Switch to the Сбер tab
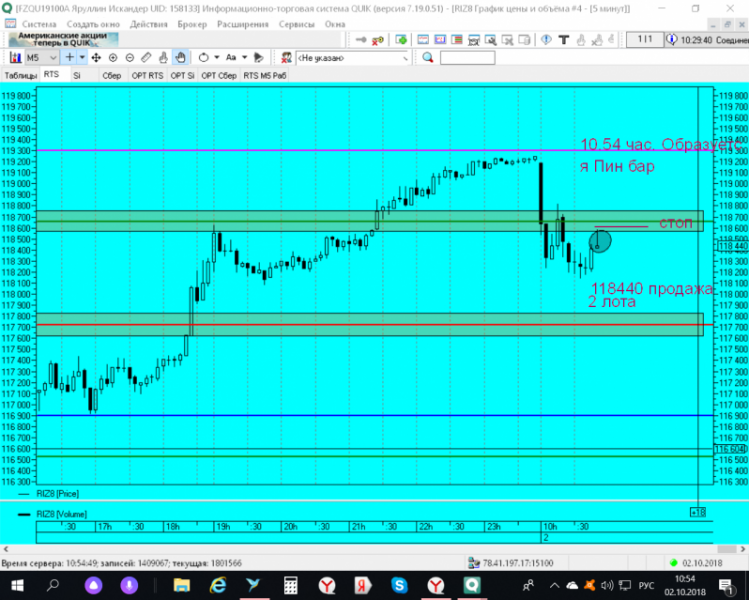 [112, 75]
